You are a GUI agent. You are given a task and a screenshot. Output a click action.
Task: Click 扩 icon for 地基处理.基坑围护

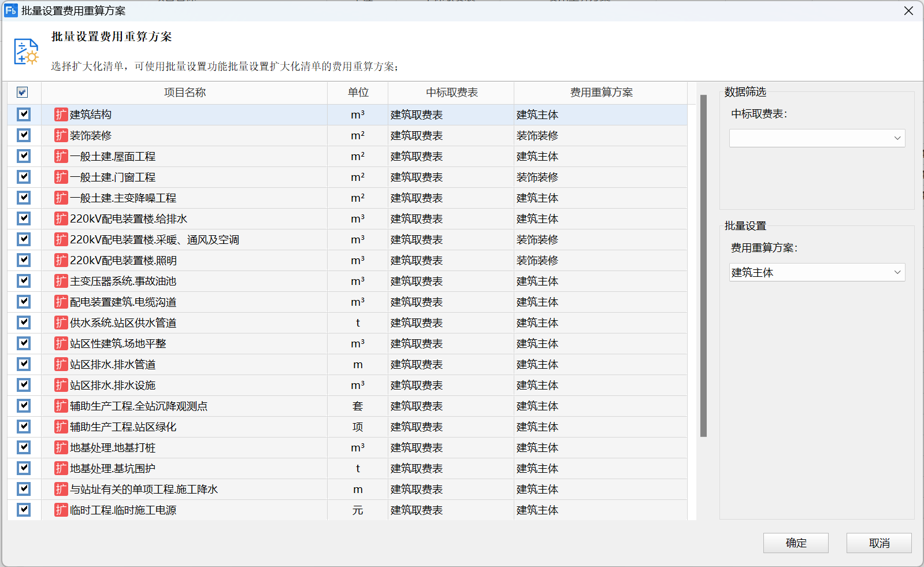61,468
